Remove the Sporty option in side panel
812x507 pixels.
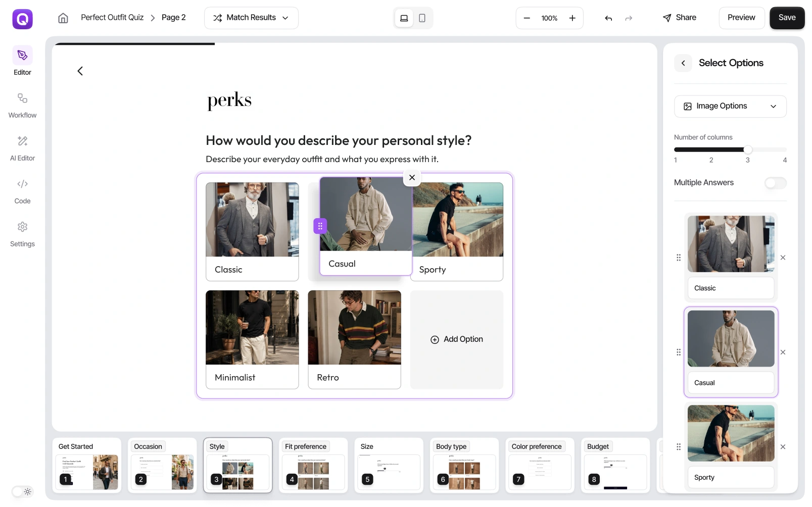click(783, 447)
